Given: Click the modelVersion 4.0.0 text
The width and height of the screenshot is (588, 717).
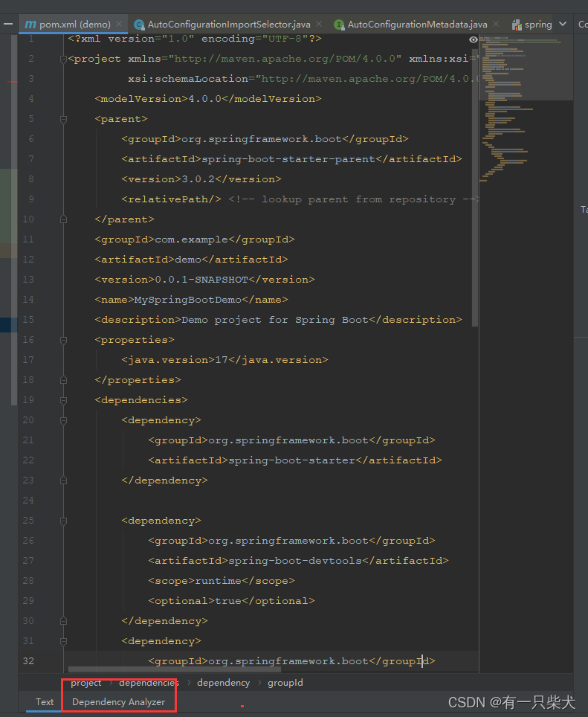Looking at the screenshot, I should [208, 99].
